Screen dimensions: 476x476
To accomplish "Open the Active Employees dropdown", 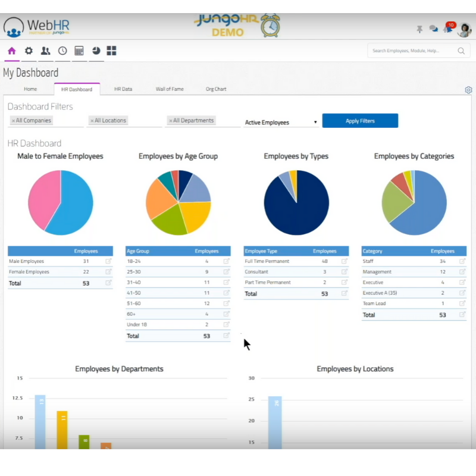I will tap(281, 123).
